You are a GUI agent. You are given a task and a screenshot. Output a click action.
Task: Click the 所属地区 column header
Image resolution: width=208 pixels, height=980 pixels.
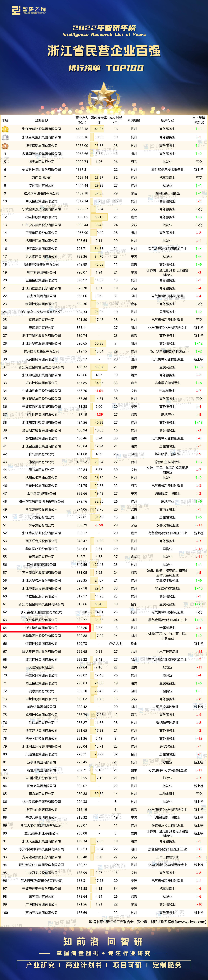134,120
